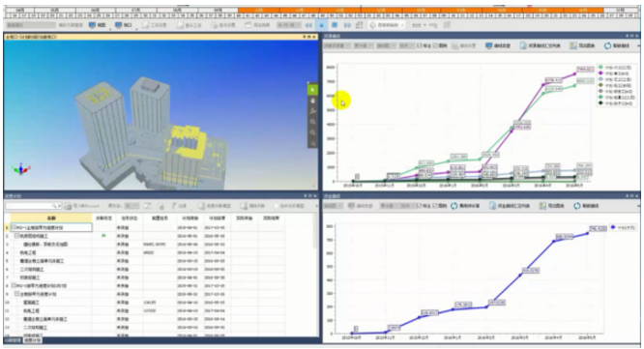Screen dimensions: 644x349
Task: Click the rewind playback button in top toolbar
Action: (308, 25)
